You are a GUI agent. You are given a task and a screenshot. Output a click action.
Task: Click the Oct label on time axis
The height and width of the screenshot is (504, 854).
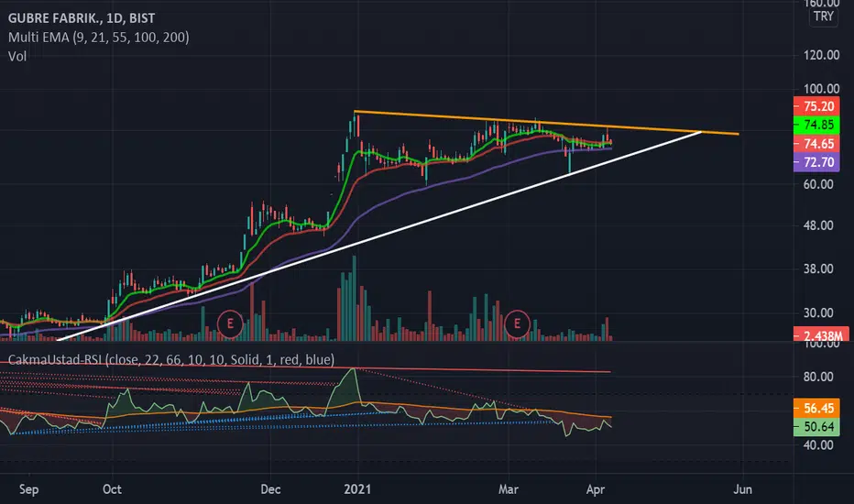point(112,489)
